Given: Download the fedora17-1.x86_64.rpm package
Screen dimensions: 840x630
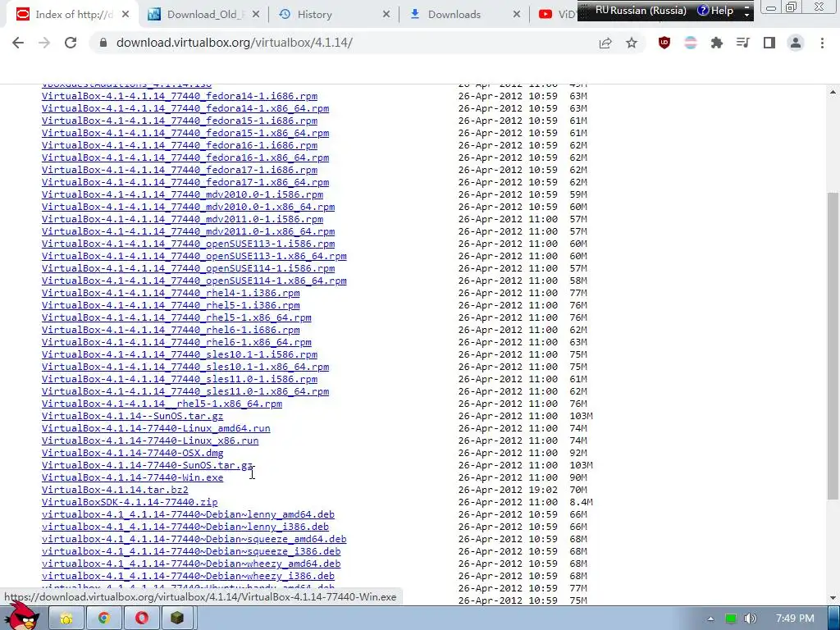Looking at the screenshot, I should [185, 182].
